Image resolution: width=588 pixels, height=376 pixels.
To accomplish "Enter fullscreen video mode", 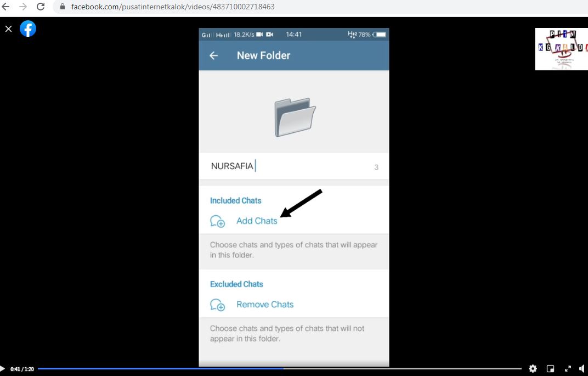I will pyautogui.click(x=568, y=369).
